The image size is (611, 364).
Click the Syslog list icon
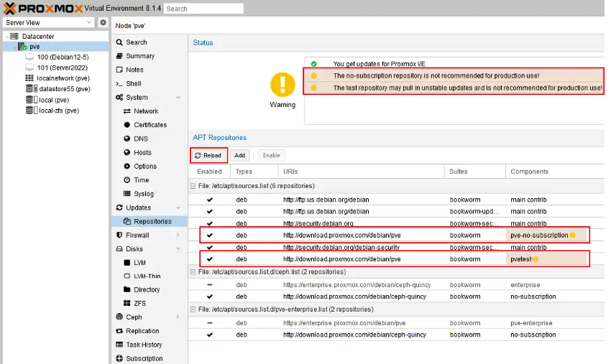127,193
